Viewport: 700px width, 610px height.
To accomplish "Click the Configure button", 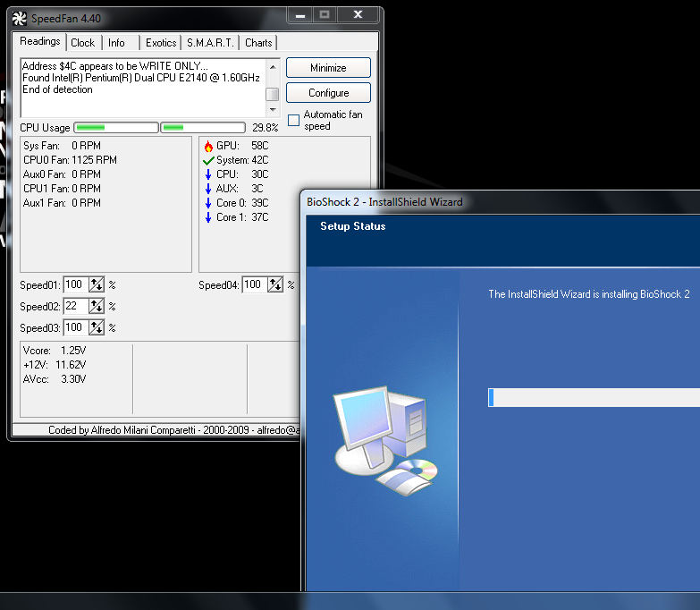I will tap(328, 93).
